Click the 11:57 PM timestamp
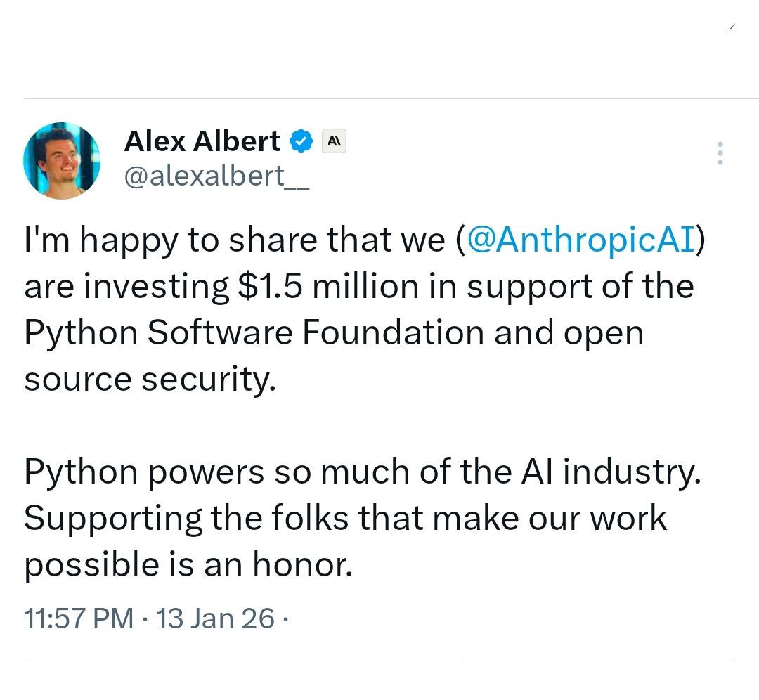759x700 pixels. tap(78, 618)
